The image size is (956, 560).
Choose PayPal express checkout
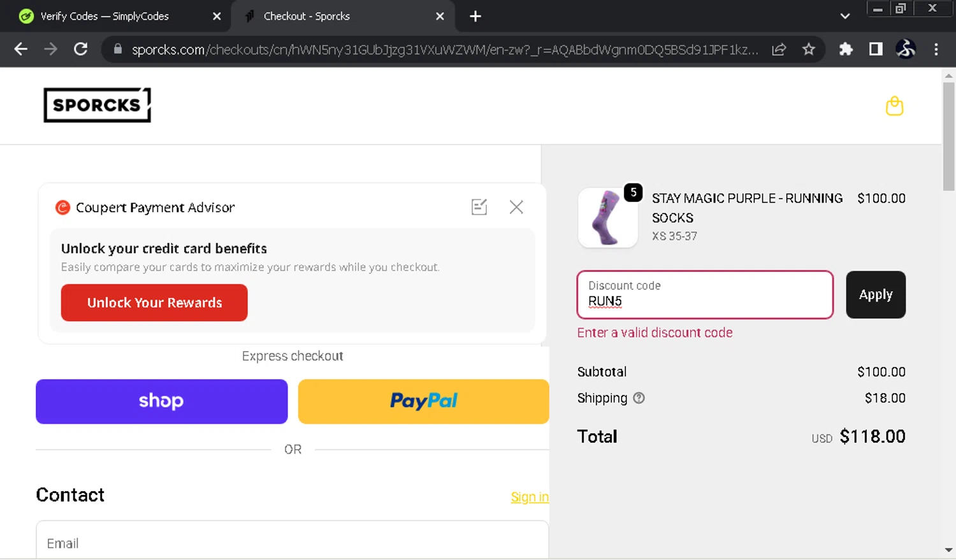424,401
